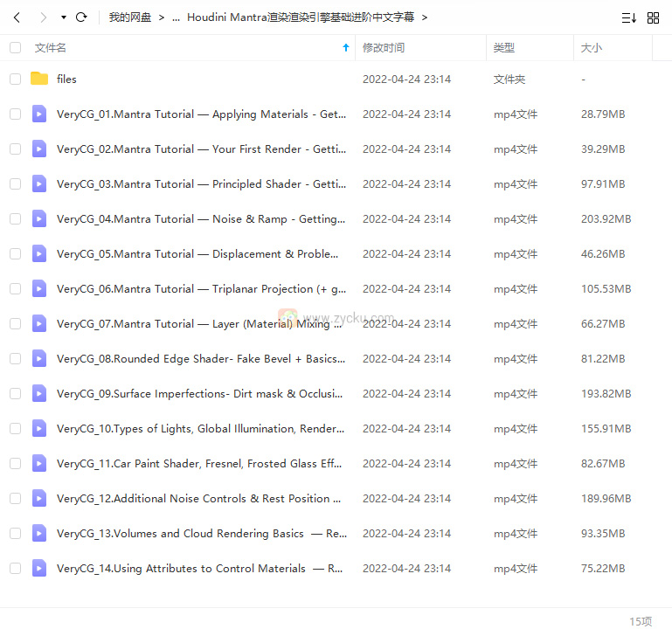Sort by 类型 column header
Image resolution: width=672 pixels, height=636 pixels.
503,48
